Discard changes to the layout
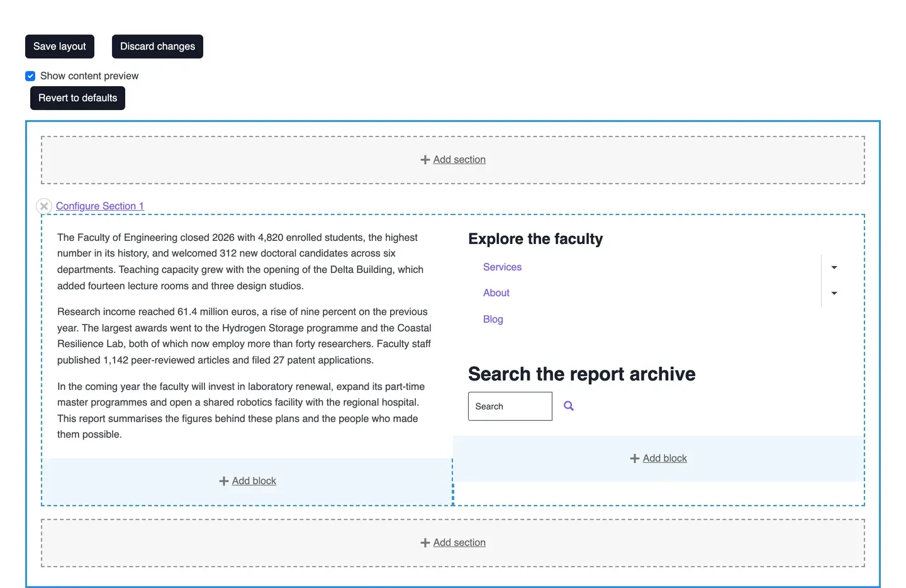This screenshot has height=588, width=906. [157, 47]
